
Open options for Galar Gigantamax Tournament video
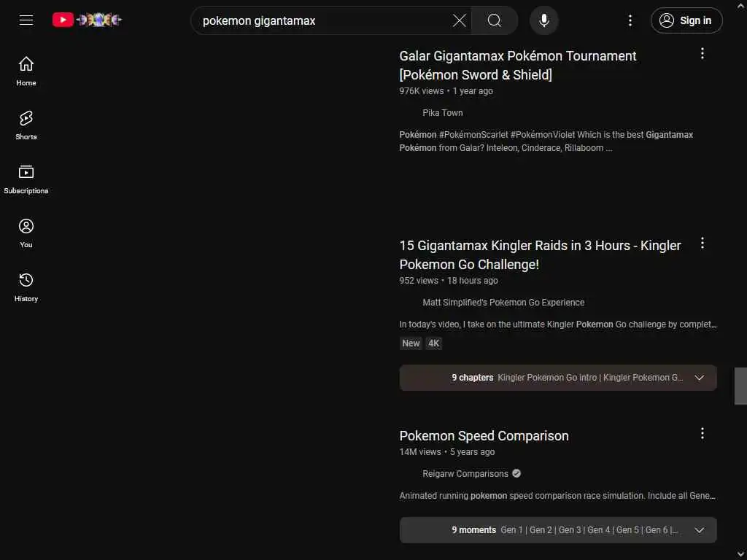(x=703, y=53)
